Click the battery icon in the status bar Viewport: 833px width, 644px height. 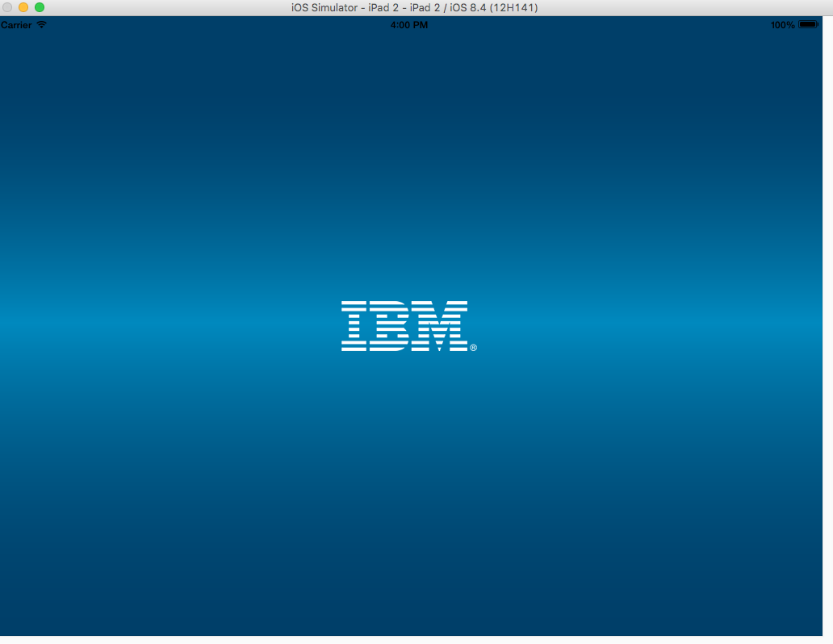tap(808, 24)
